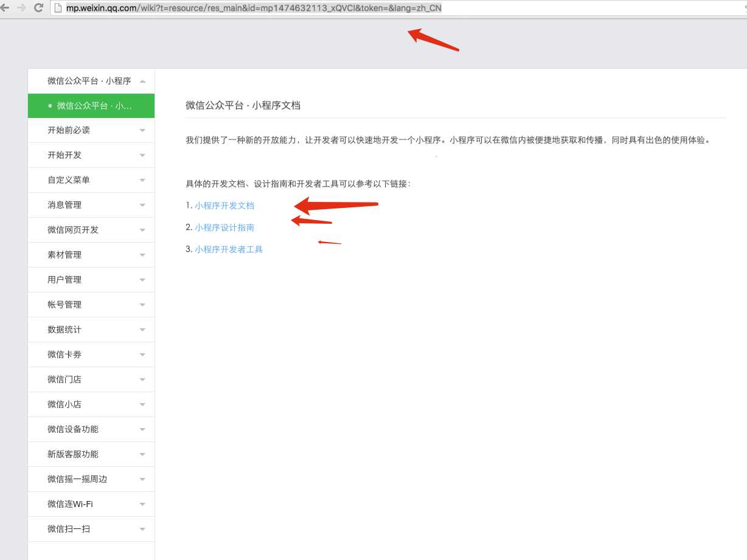
Task: Expand the 消息管理 section arrow
Action: [142, 205]
